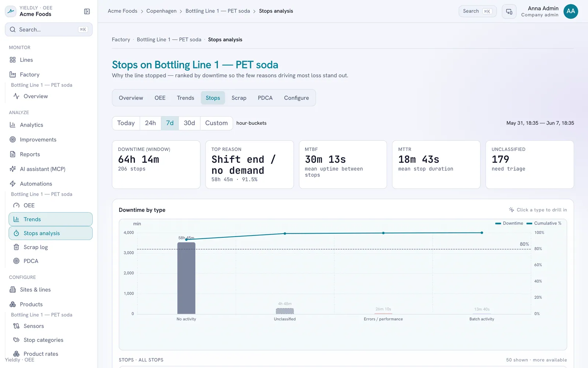Go to Copenhagen in top breadcrumb
Image resolution: width=588 pixels, height=368 pixels.
tap(161, 11)
